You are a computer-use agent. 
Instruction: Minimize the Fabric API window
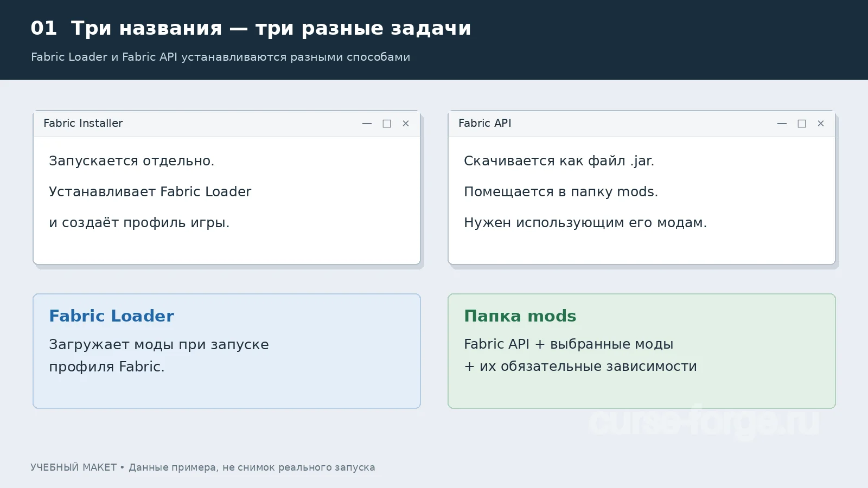(782, 124)
